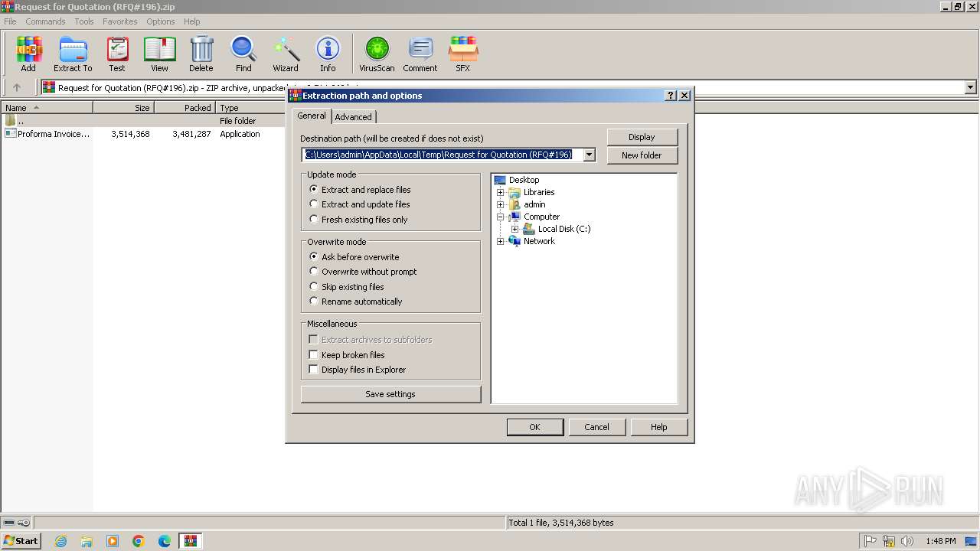Select Overwrite without prompt option

pyautogui.click(x=363, y=272)
